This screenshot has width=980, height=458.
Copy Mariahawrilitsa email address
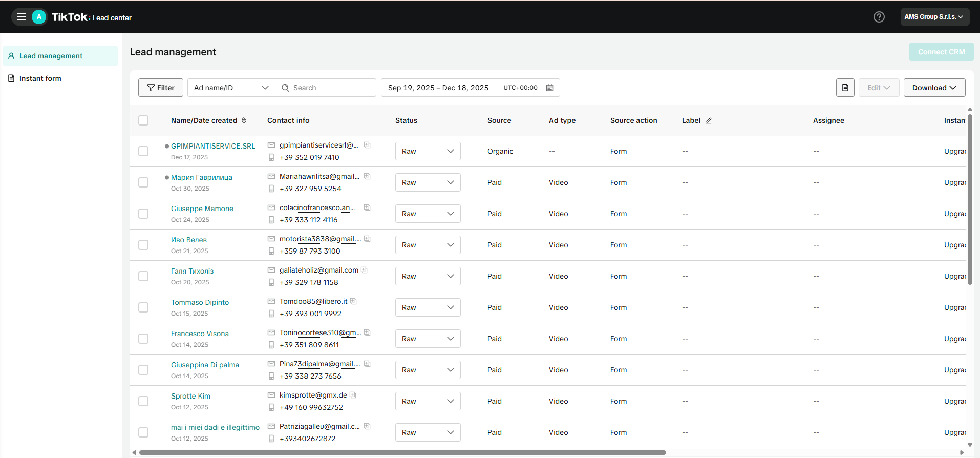pos(367,176)
